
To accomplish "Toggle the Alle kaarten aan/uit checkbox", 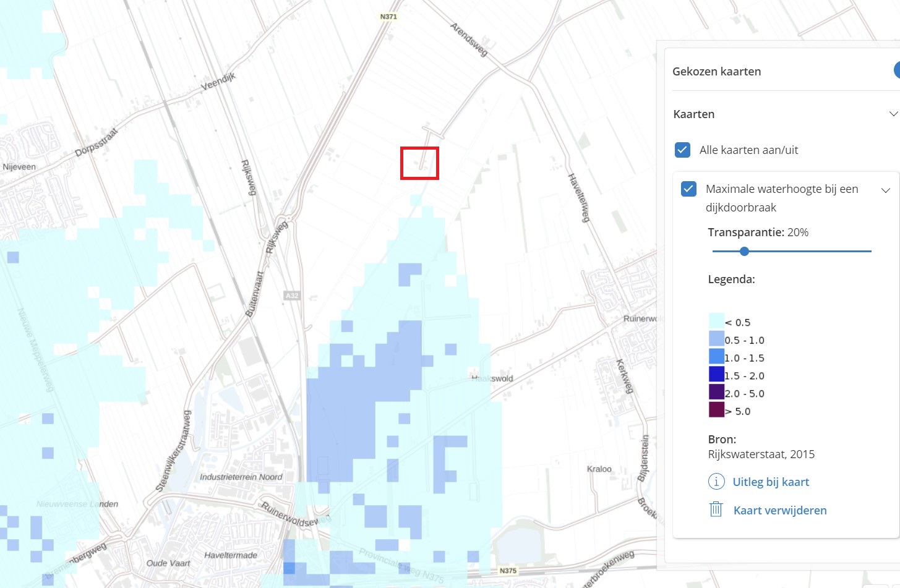I will click(x=683, y=150).
